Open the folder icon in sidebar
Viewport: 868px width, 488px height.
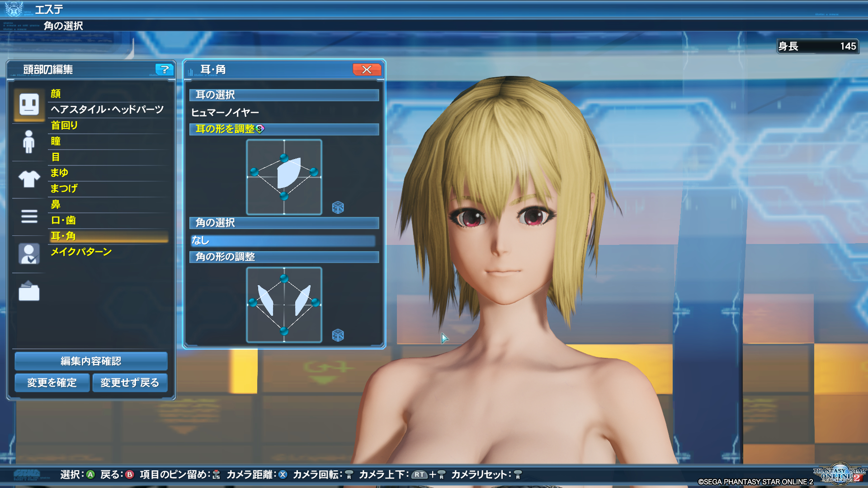pos(29,291)
